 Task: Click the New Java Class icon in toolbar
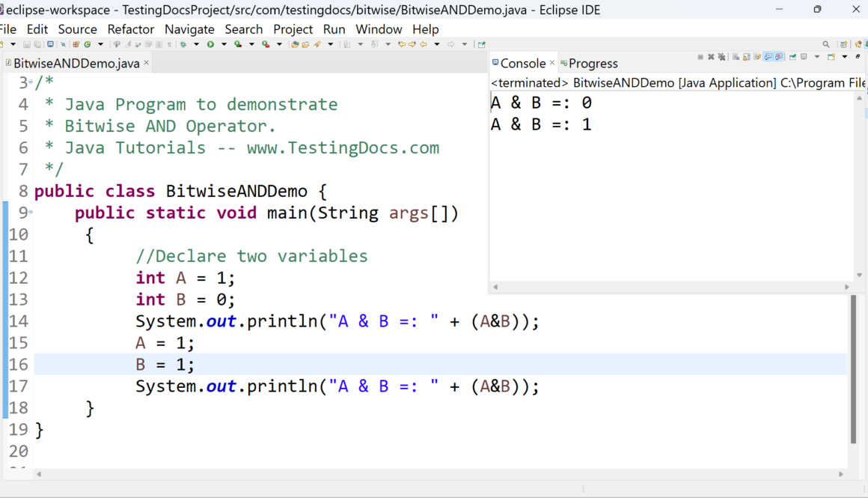click(87, 45)
